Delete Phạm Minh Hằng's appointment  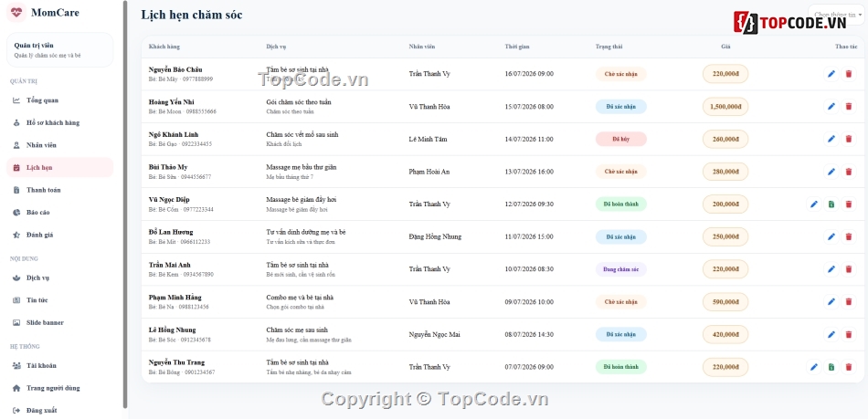[x=849, y=302]
